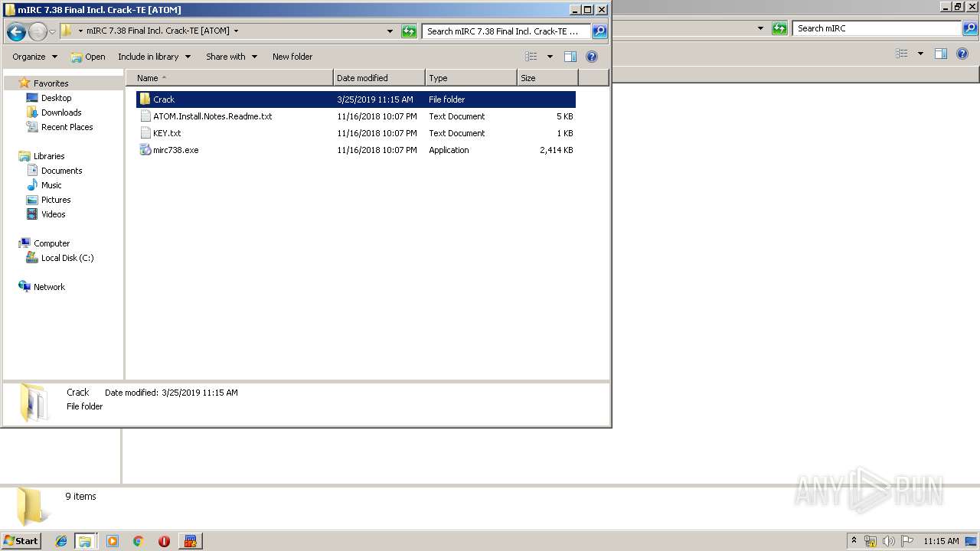Refresh the background Explorer window
980x551 pixels.
pyautogui.click(x=779, y=28)
